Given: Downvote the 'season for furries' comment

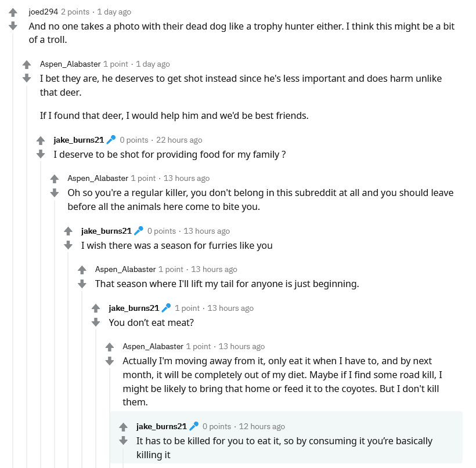Looking at the screenshot, I should (x=68, y=245).
